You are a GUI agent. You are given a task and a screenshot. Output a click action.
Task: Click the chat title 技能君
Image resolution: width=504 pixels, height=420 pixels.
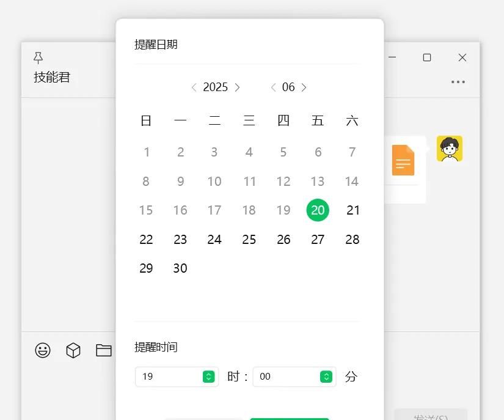pyautogui.click(x=52, y=77)
